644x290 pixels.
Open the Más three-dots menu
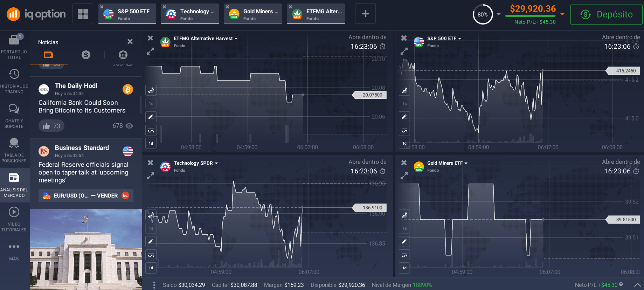click(x=14, y=251)
